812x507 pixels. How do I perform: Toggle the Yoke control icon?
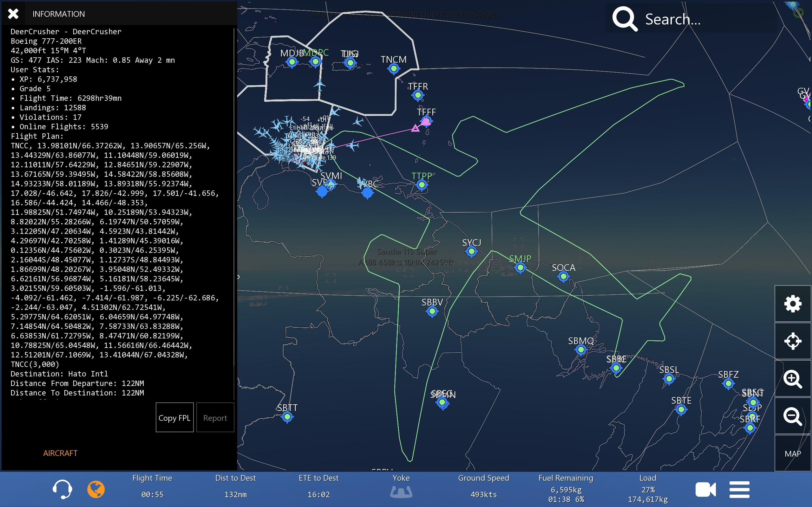coord(401,491)
